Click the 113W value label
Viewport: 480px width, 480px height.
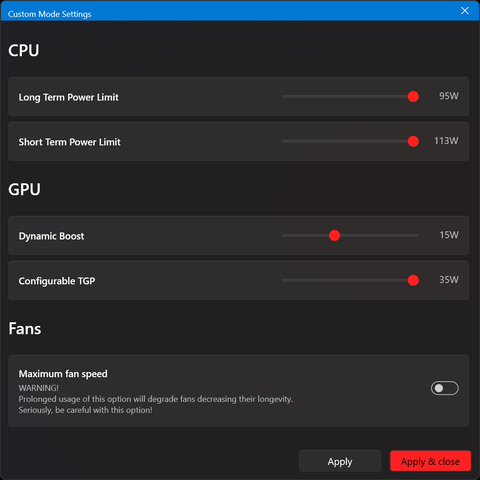[x=446, y=141]
